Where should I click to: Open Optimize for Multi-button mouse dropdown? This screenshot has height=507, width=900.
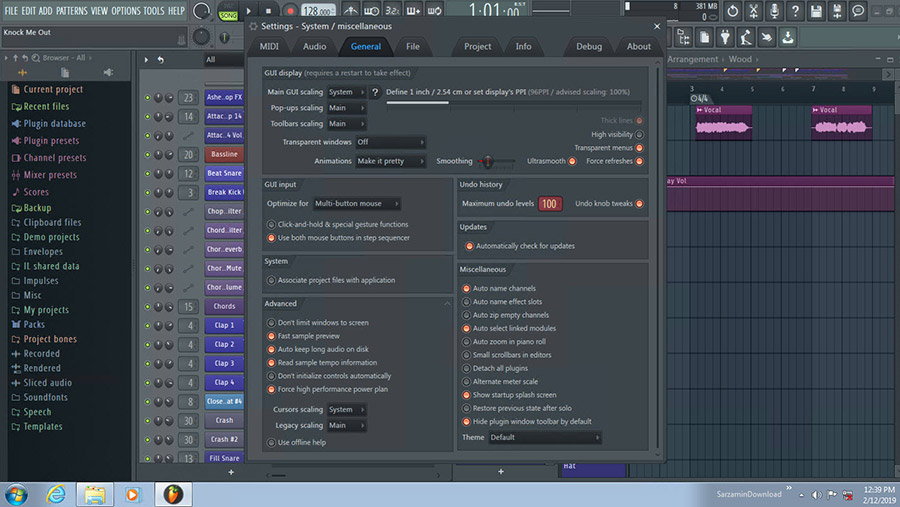[x=356, y=203]
